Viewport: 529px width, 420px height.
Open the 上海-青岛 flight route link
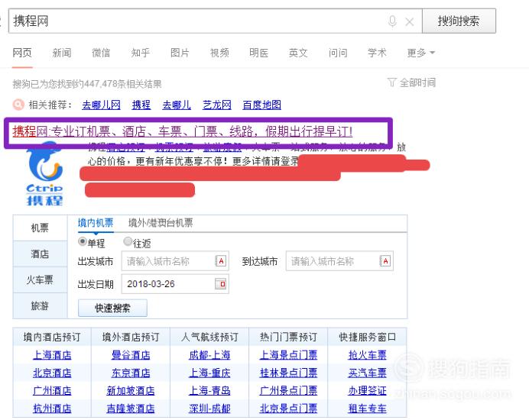209,391
